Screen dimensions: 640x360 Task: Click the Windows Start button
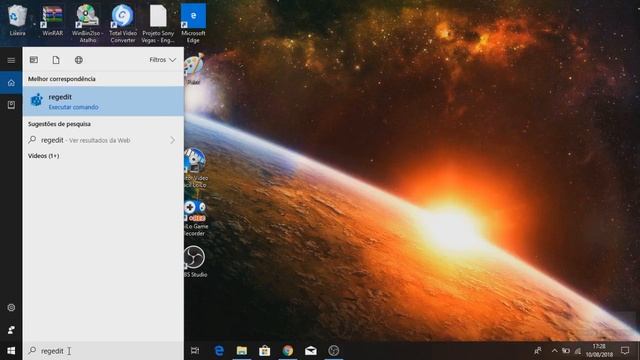[11, 351]
